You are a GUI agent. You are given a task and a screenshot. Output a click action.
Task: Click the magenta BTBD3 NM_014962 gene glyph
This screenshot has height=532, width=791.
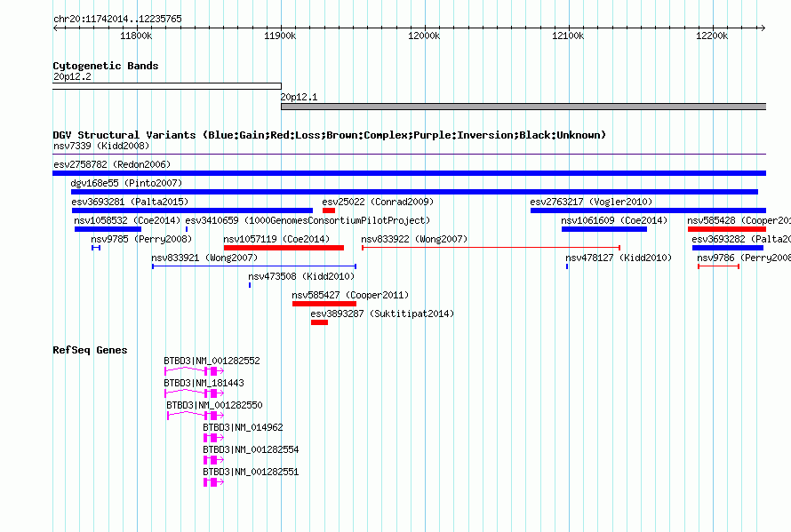coord(214,438)
